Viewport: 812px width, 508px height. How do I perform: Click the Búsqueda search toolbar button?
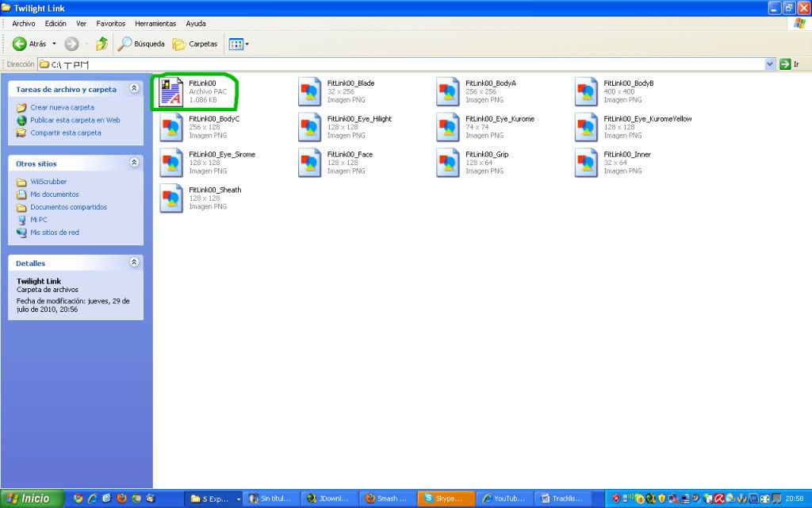[142, 44]
